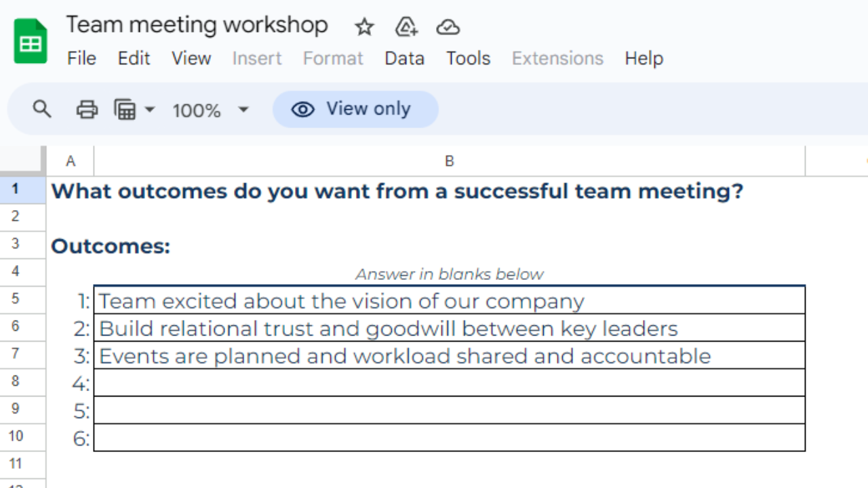Open the 100% zoom dropdown
This screenshot has height=488, width=868.
pos(210,110)
